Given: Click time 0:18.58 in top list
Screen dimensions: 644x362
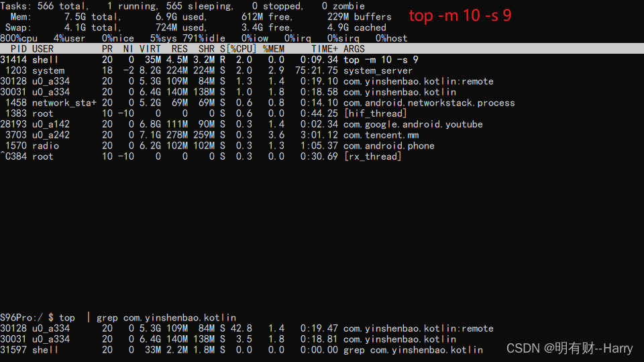Looking at the screenshot, I should 319,92.
